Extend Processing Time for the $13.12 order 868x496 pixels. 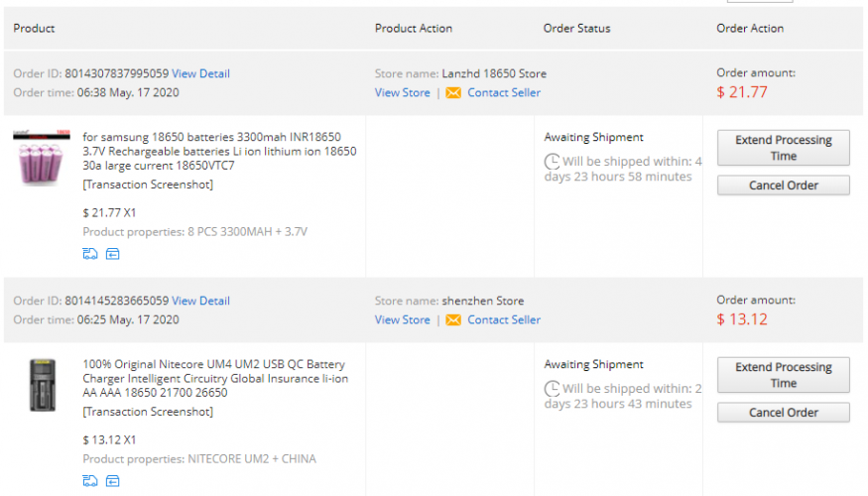click(x=783, y=375)
